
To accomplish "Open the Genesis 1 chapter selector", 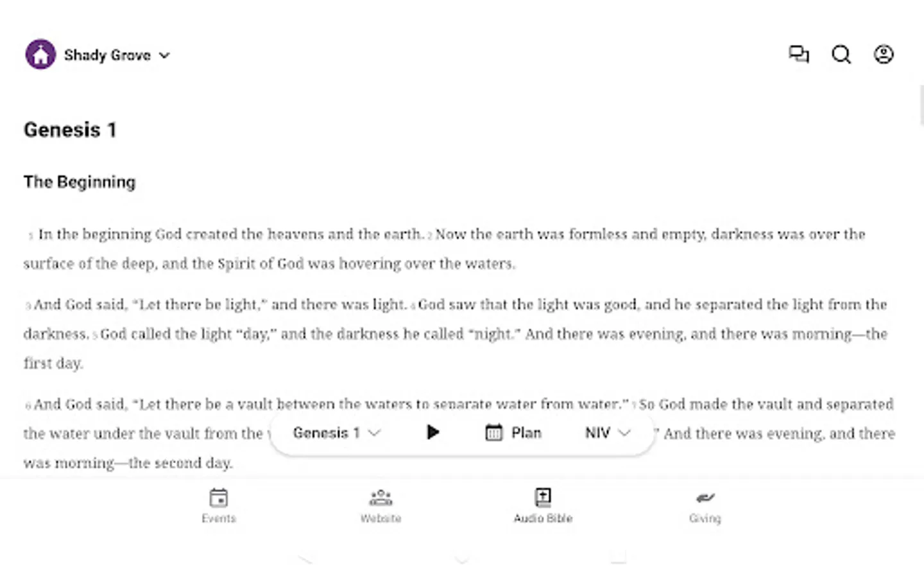I will tap(337, 433).
